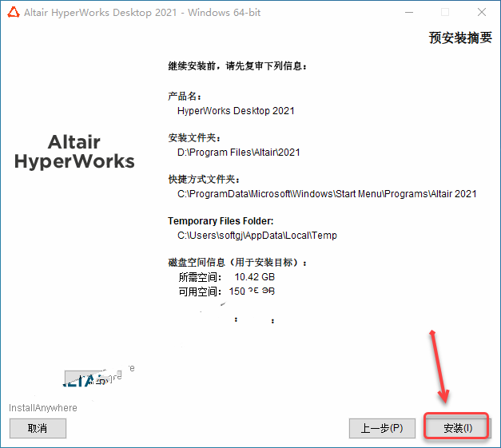This screenshot has width=501, height=448.
Task: Click the Altair HyperWorks side logo
Action: [x=74, y=152]
